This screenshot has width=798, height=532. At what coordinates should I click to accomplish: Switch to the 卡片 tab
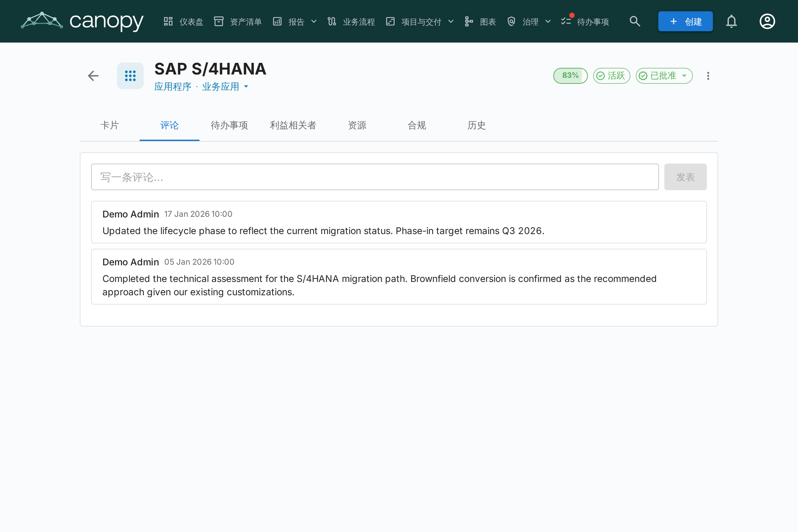point(110,125)
